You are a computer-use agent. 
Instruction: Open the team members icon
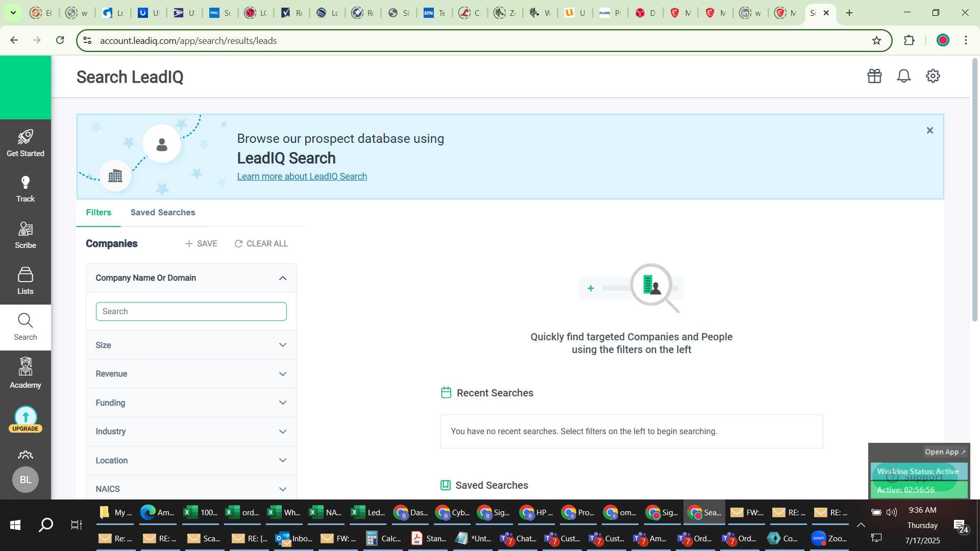tap(26, 455)
